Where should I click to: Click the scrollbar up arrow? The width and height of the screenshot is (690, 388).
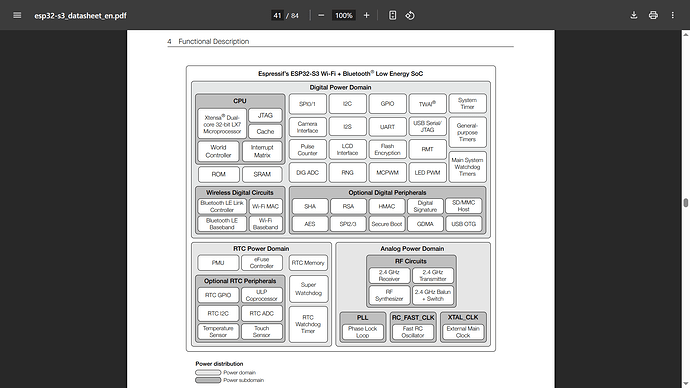(x=686, y=34)
